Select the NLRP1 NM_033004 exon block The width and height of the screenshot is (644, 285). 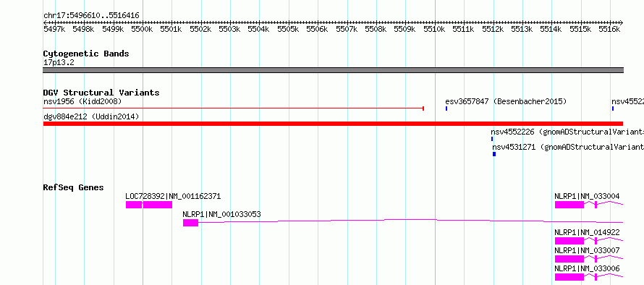click(x=569, y=205)
